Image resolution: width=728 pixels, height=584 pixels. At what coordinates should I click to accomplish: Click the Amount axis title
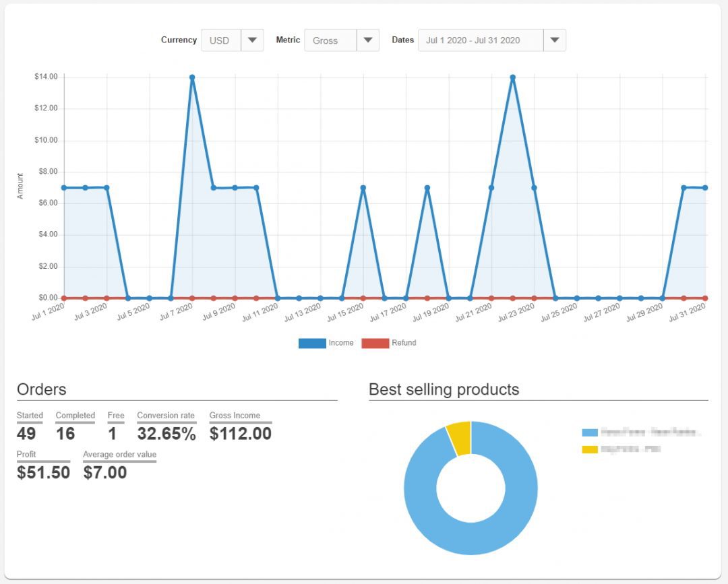coord(20,186)
